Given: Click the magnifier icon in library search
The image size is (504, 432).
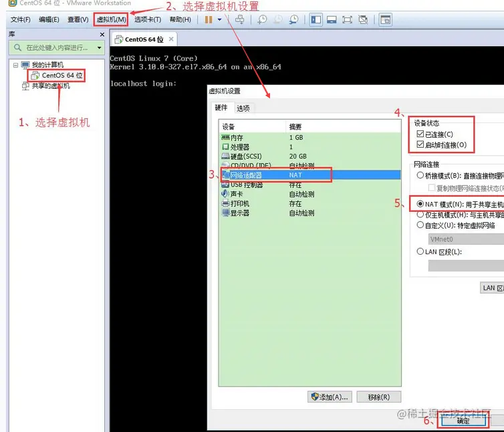Looking at the screenshot, I should point(17,47).
